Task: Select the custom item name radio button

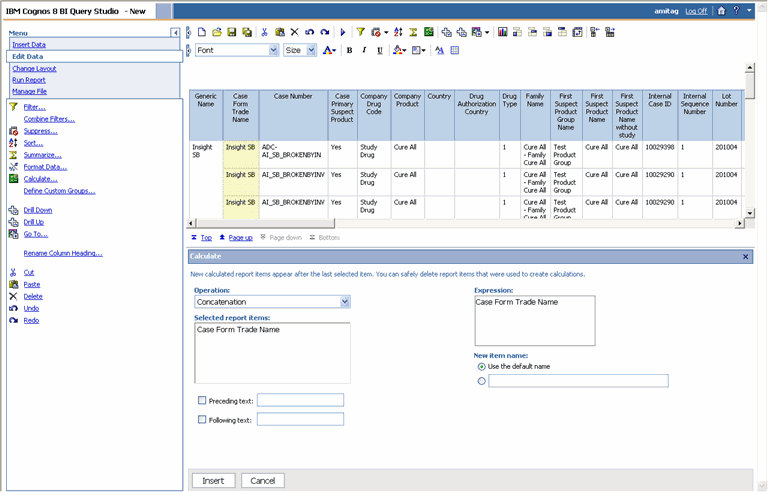Action: 481,381
